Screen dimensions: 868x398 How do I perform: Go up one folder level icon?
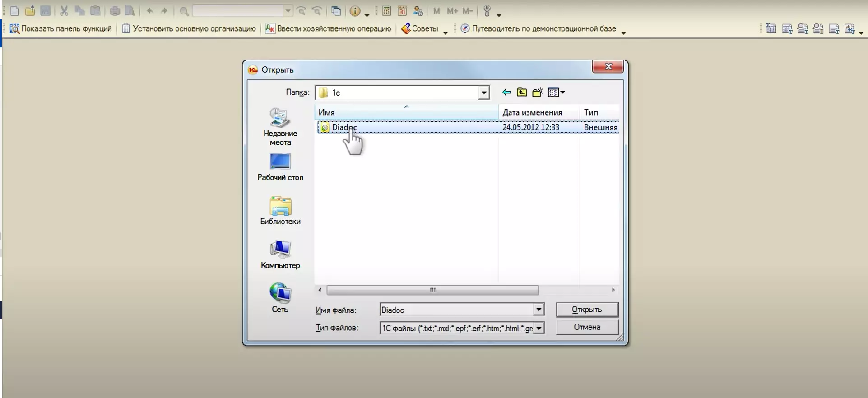[x=522, y=93]
